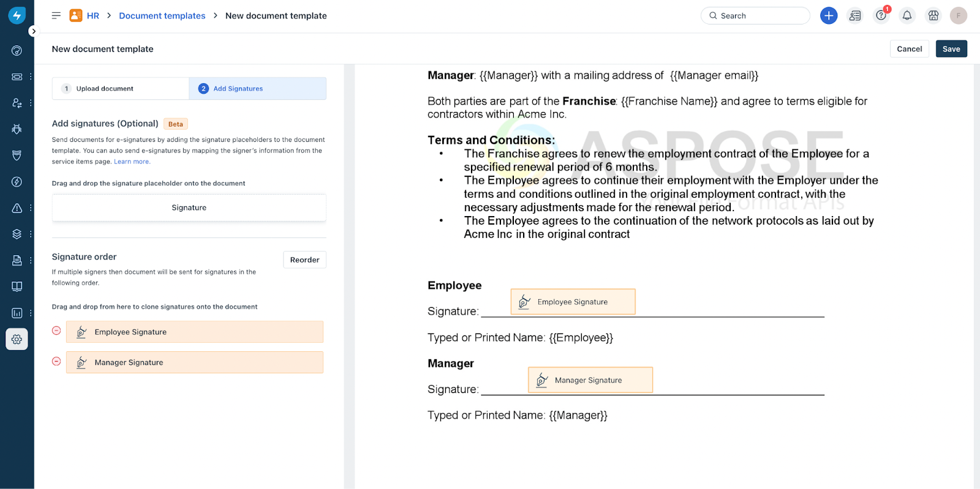Image resolution: width=980 pixels, height=489 pixels.
Task: Open the Assets layers sidebar icon
Action: click(x=17, y=234)
